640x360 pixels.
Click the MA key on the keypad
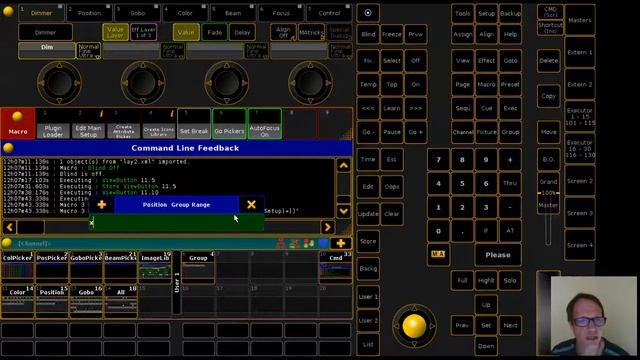438,254
